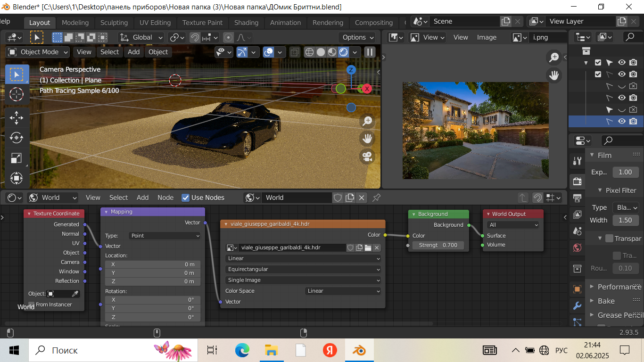The height and width of the screenshot is (362, 644).
Task: Click the viewport Options button
Action: (x=357, y=37)
